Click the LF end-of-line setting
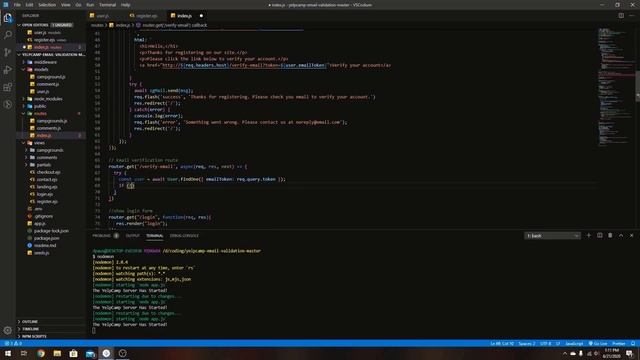The height and width of the screenshot is (360, 640). (x=558, y=344)
